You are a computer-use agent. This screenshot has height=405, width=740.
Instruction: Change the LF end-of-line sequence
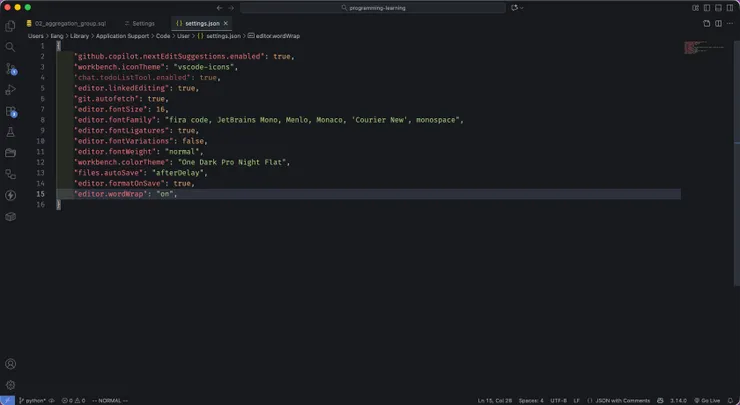click(576, 400)
